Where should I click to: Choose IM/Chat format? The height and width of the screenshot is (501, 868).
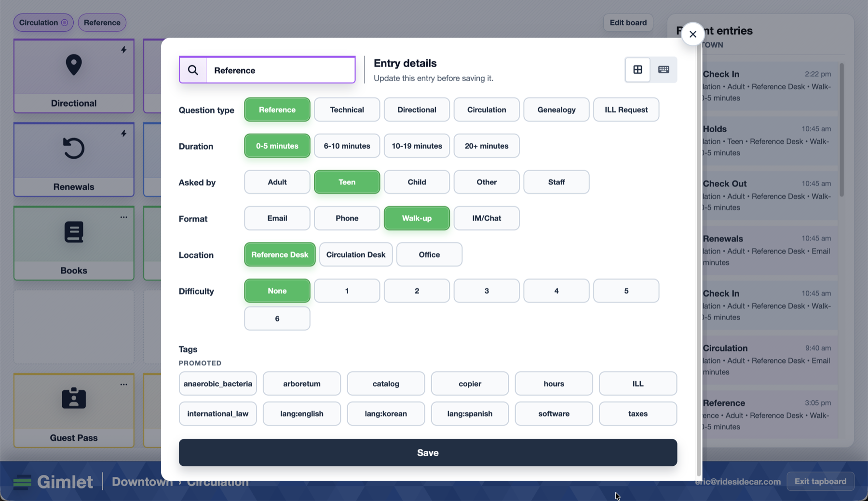(x=487, y=218)
